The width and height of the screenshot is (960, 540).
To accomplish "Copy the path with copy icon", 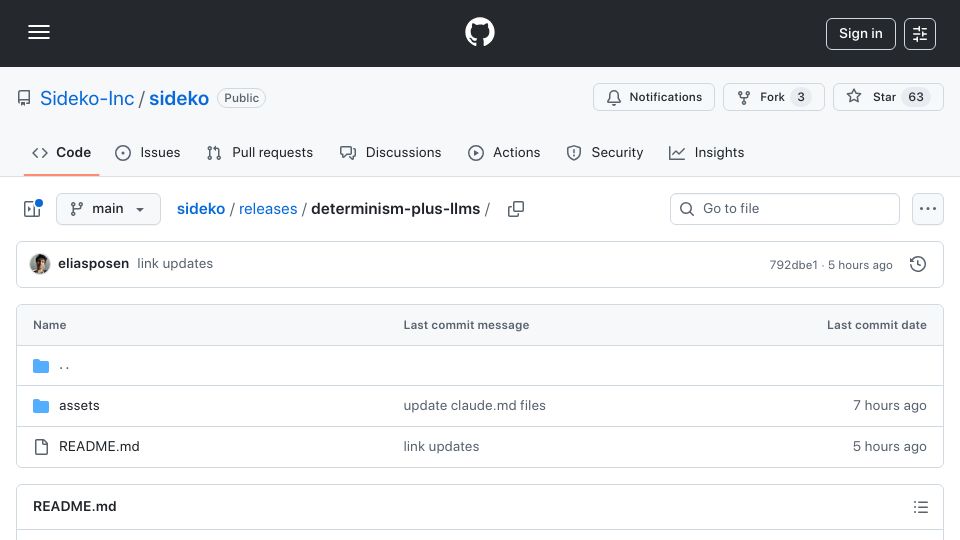I will click(x=516, y=209).
